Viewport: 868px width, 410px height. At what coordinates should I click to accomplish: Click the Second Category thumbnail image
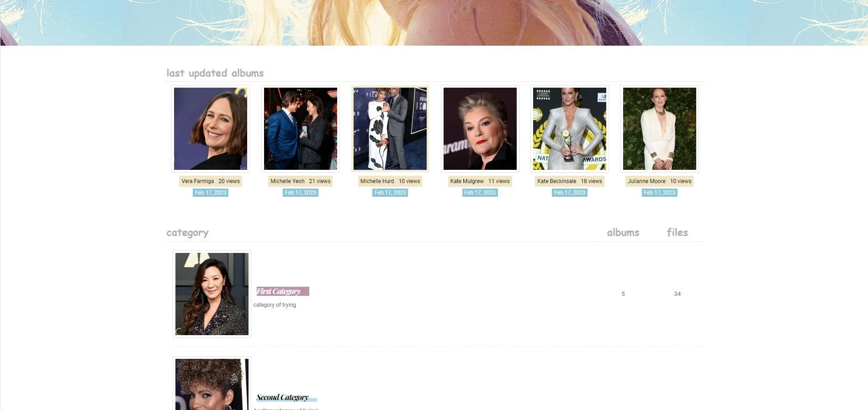coord(212,384)
